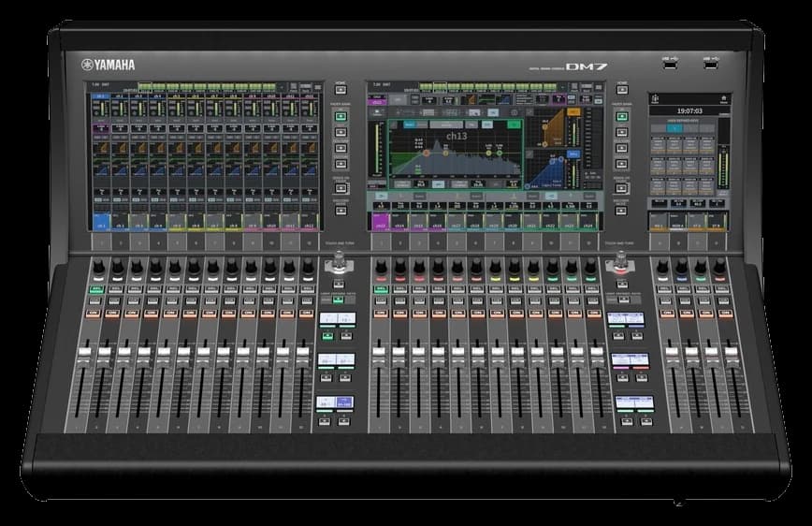Toggle ON key of the rightmost strip
The height and width of the screenshot is (526, 812).
(x=725, y=314)
